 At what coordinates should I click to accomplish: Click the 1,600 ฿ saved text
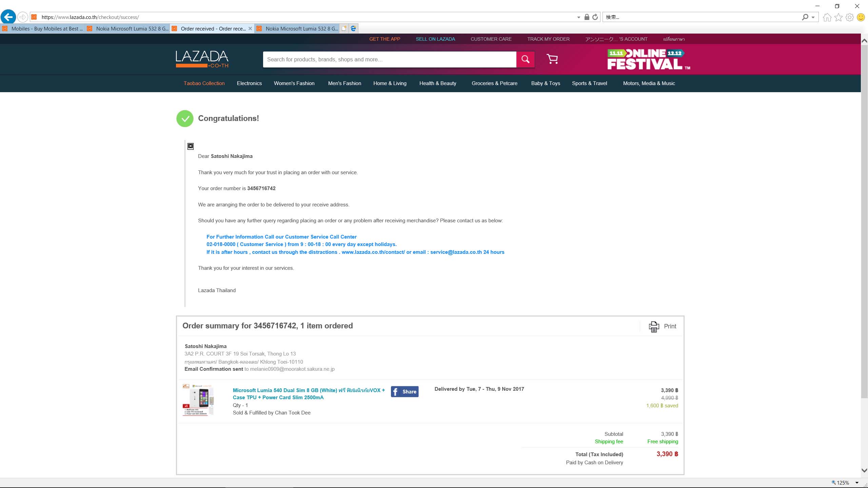click(x=662, y=406)
